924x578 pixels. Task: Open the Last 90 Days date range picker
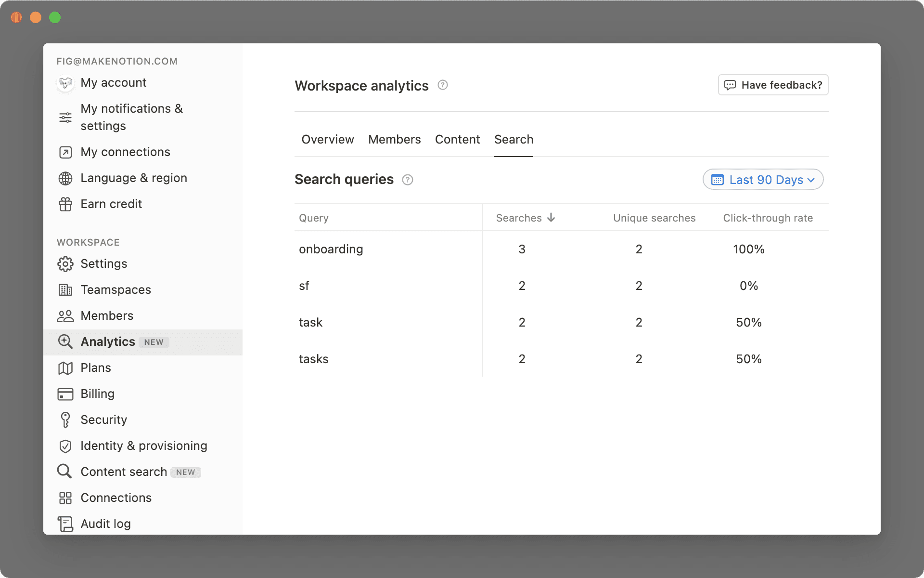coord(762,179)
